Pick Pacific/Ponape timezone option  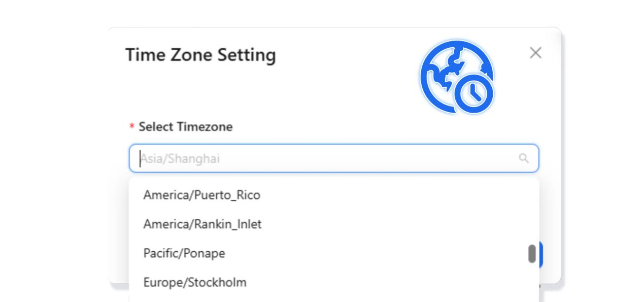(x=184, y=253)
